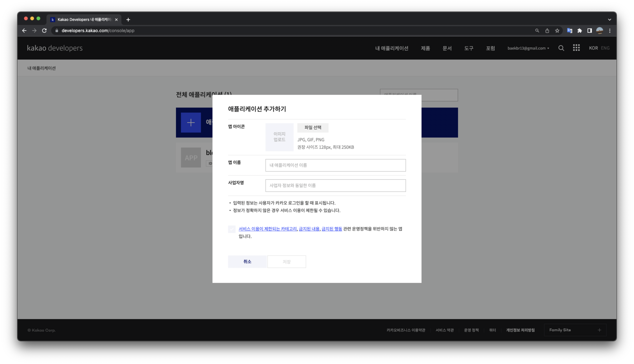Click the kakao search magnifier icon
This screenshot has height=364, width=634.
[x=561, y=48]
